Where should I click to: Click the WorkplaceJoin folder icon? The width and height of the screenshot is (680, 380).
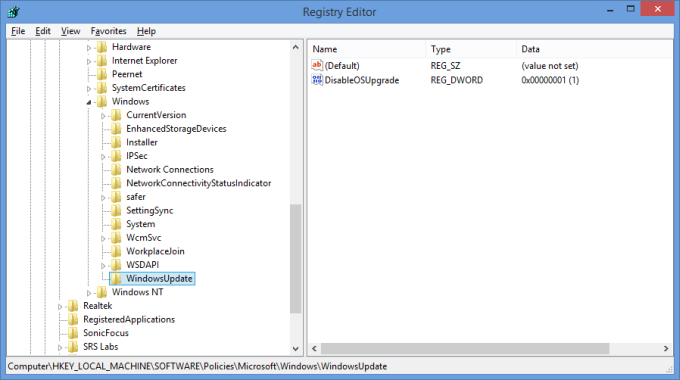116,251
